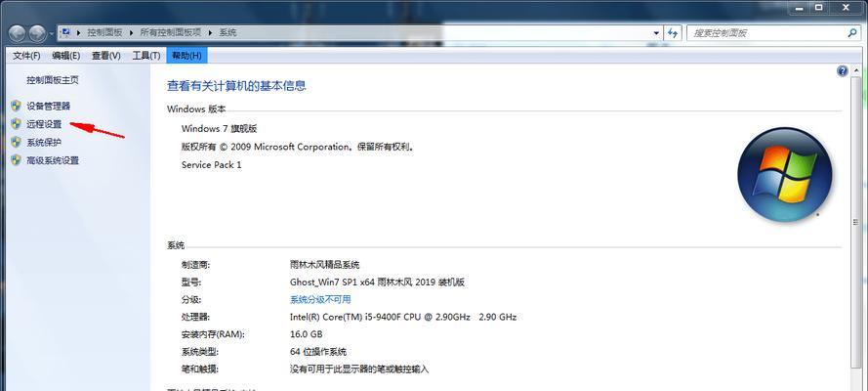Click the blue help question mark icon
Viewport: 868px width, 391px height.
click(x=842, y=71)
